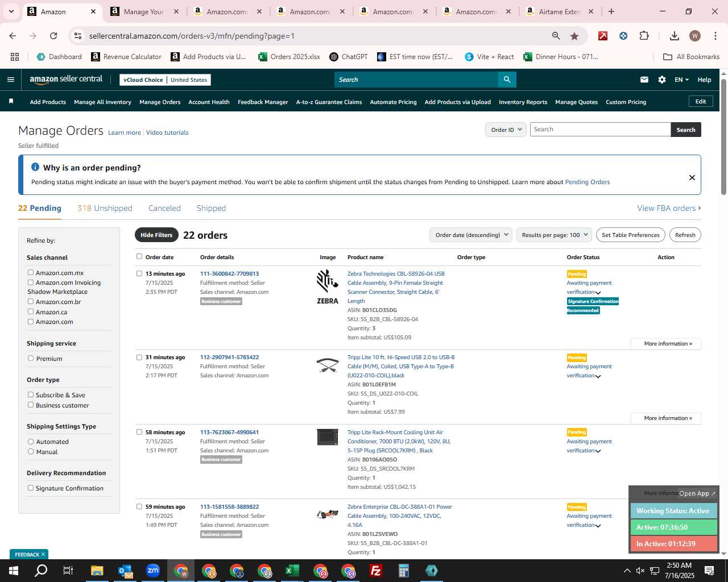Check the Amazon.ca filter
The width and height of the screenshot is (728, 582).
[31, 311]
